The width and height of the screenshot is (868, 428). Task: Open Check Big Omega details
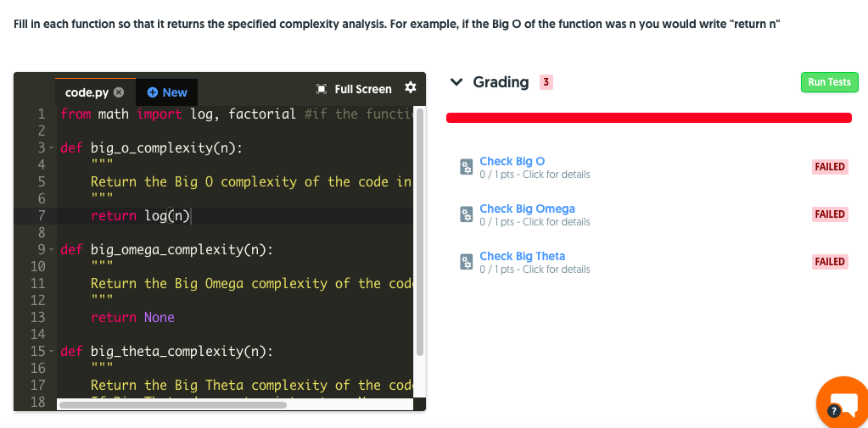(x=527, y=208)
